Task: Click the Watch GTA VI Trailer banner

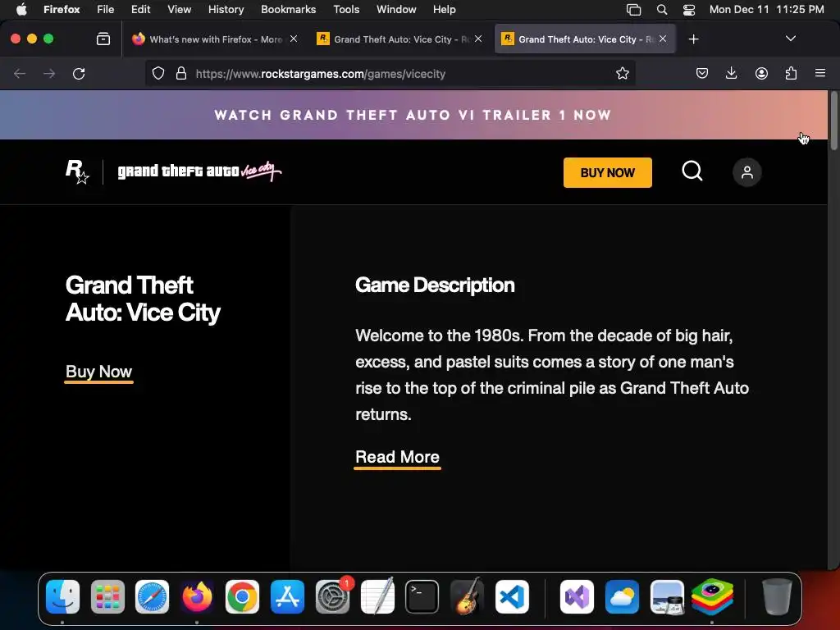Action: pos(413,115)
